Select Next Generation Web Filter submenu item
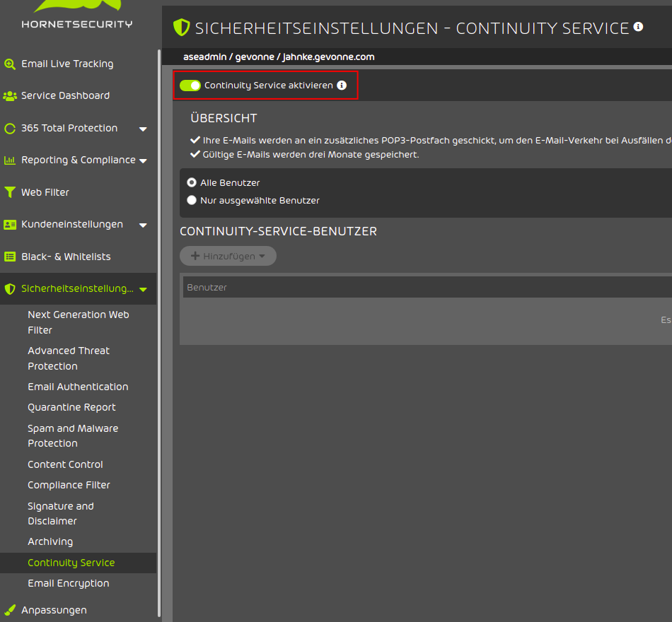The height and width of the screenshot is (622, 672). (78, 322)
